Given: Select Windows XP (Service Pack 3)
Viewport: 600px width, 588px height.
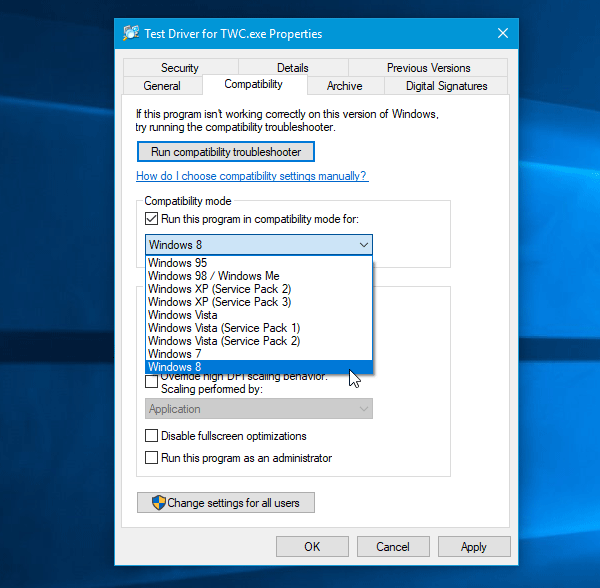Looking at the screenshot, I should (x=259, y=302).
